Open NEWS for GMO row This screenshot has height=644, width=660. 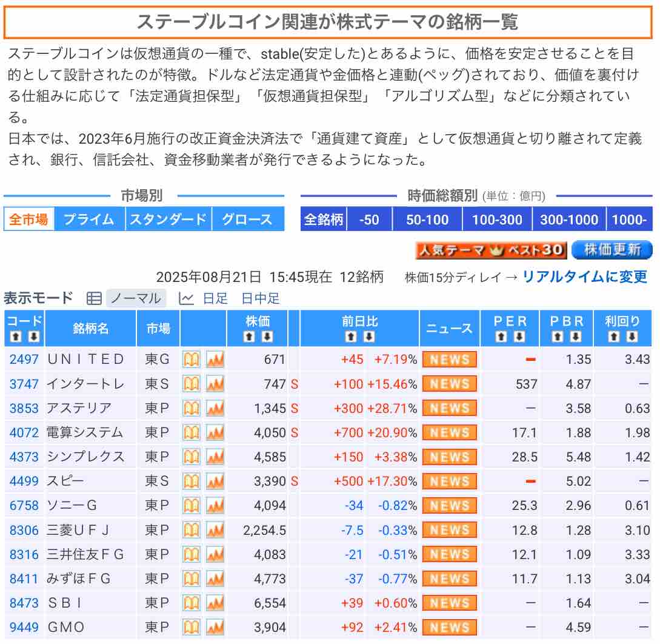point(450,628)
